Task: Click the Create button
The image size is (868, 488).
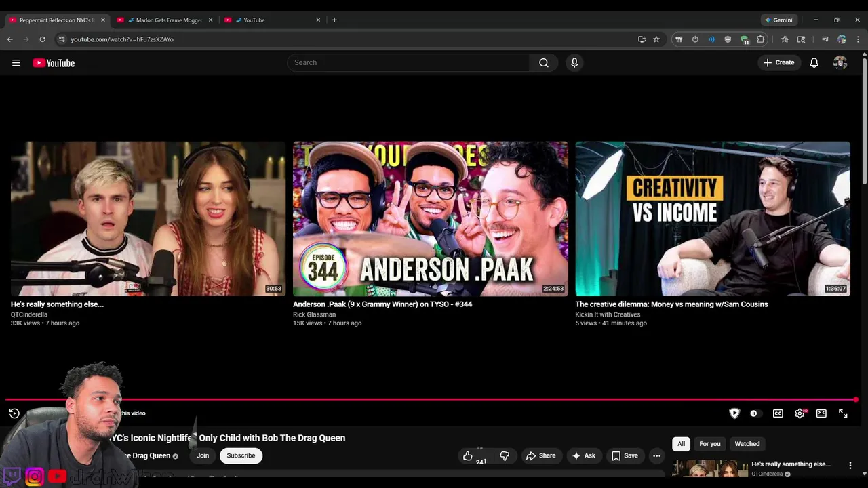Action: tap(779, 63)
